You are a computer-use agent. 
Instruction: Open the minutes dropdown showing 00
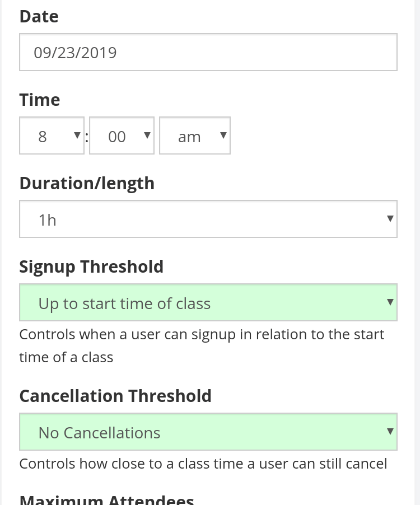[122, 135]
